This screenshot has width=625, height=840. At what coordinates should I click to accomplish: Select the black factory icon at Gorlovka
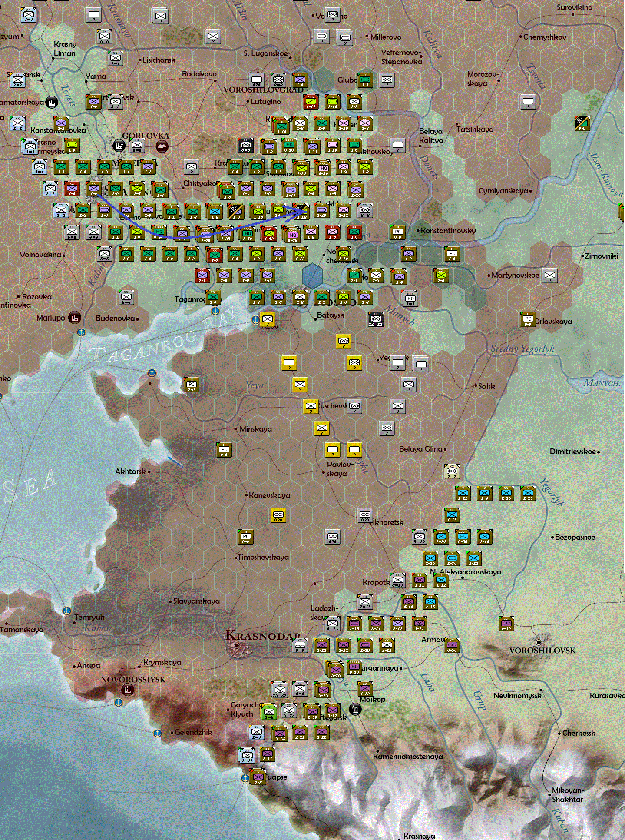tap(119, 146)
